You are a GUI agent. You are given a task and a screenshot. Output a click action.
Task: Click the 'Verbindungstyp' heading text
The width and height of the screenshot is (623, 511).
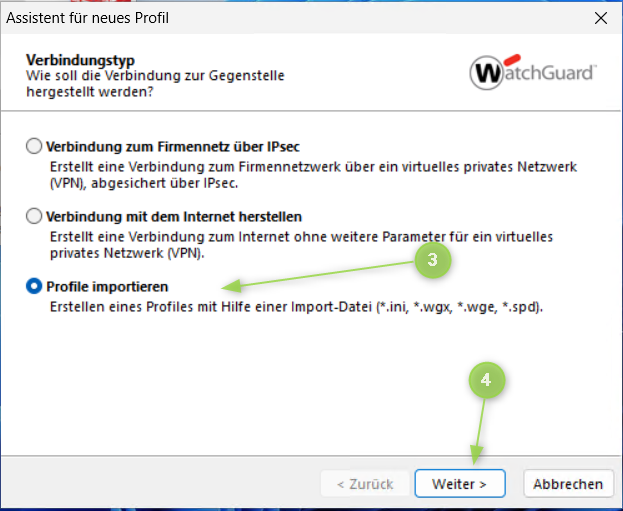(80, 60)
